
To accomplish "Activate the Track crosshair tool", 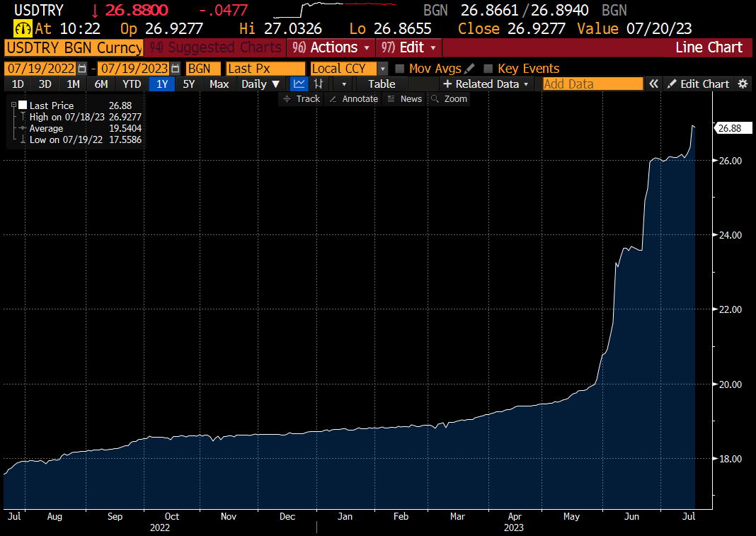I will point(303,98).
